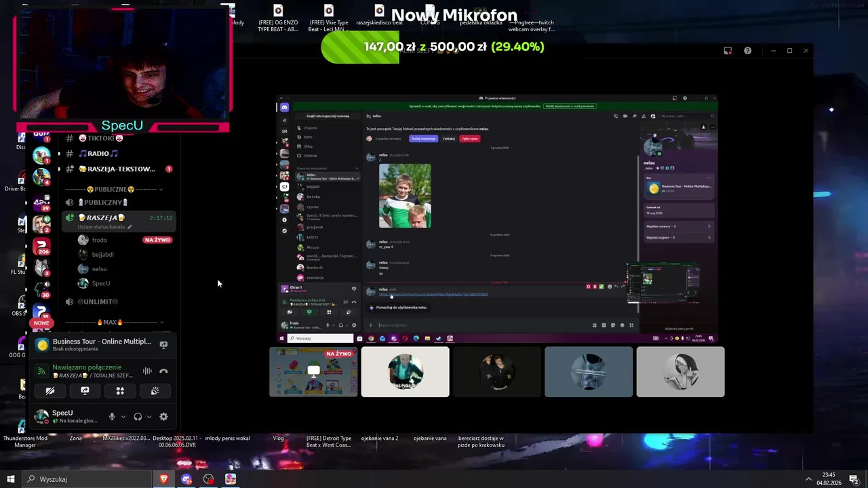Show hidden system tray icons
Viewport: 868px width, 488px height.
pos(808,479)
